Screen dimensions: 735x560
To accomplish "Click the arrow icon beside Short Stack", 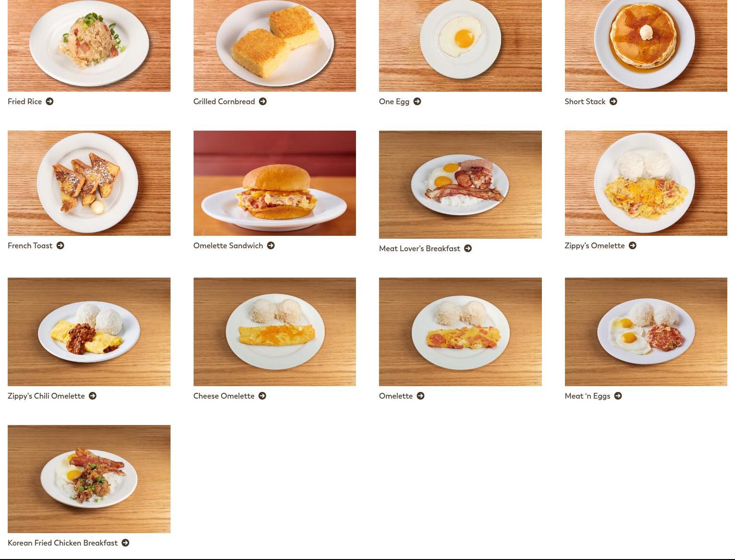I will click(613, 101).
